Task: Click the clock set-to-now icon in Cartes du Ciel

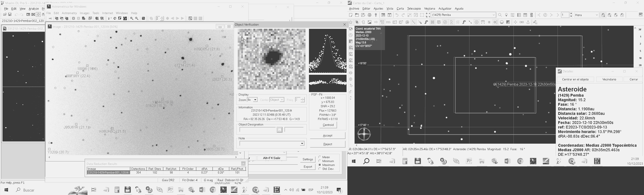Action: [x=545, y=15]
